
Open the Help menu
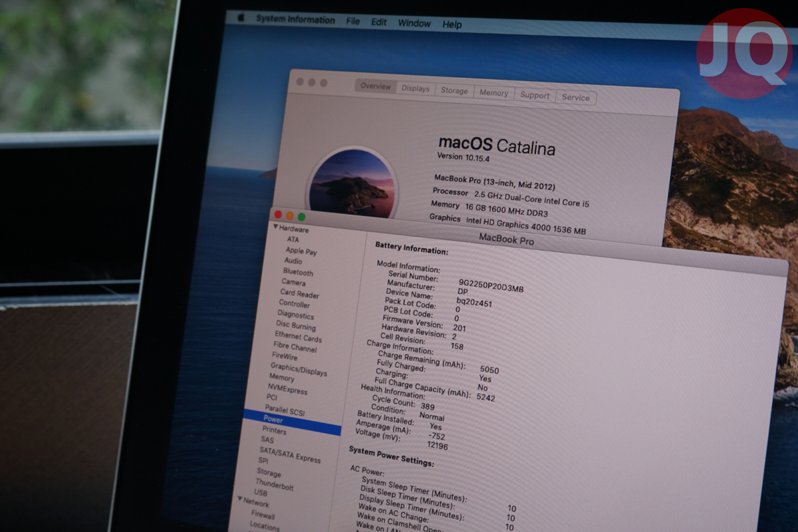(x=452, y=25)
